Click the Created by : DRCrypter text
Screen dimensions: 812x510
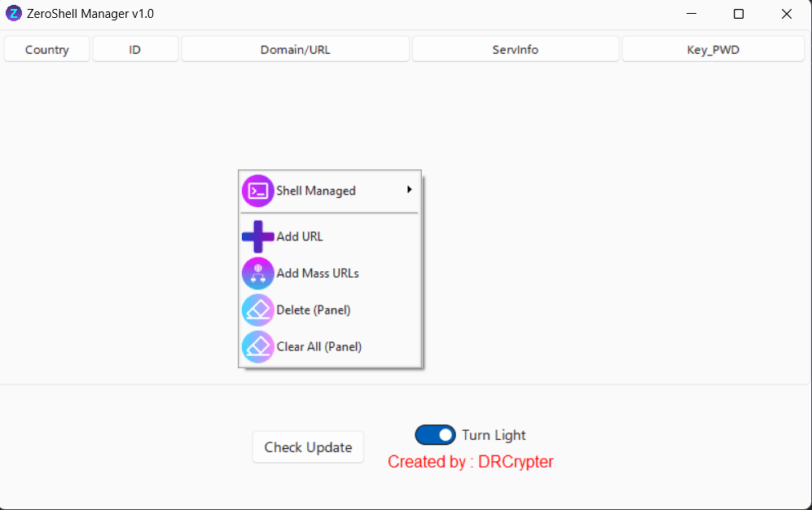[x=470, y=461]
